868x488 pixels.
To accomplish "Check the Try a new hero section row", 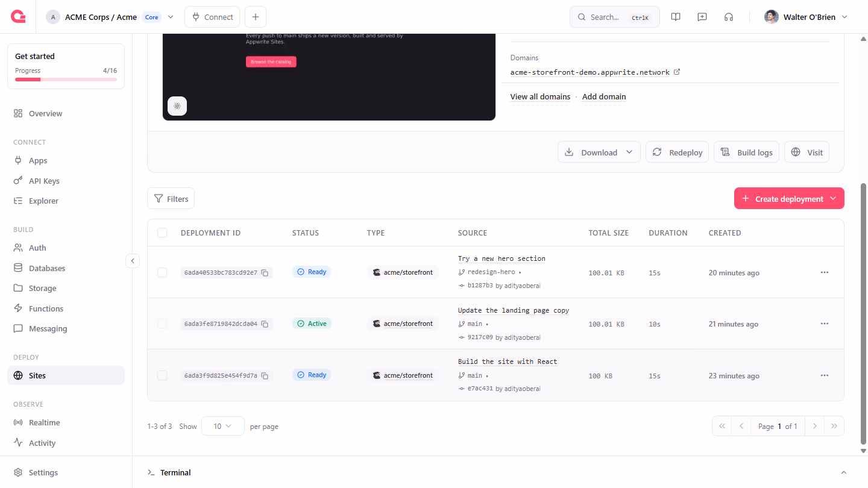I will [162, 272].
